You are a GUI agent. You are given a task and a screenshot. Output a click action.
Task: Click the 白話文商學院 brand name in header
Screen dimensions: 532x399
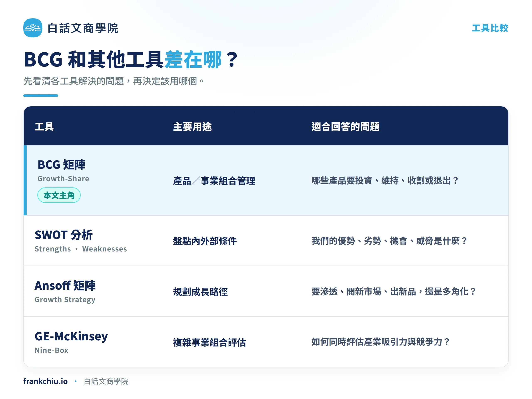83,28
